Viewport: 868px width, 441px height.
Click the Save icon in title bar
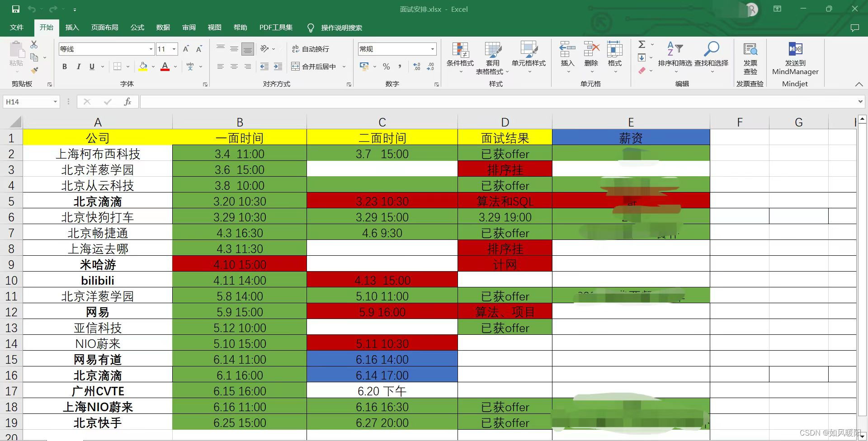point(16,9)
